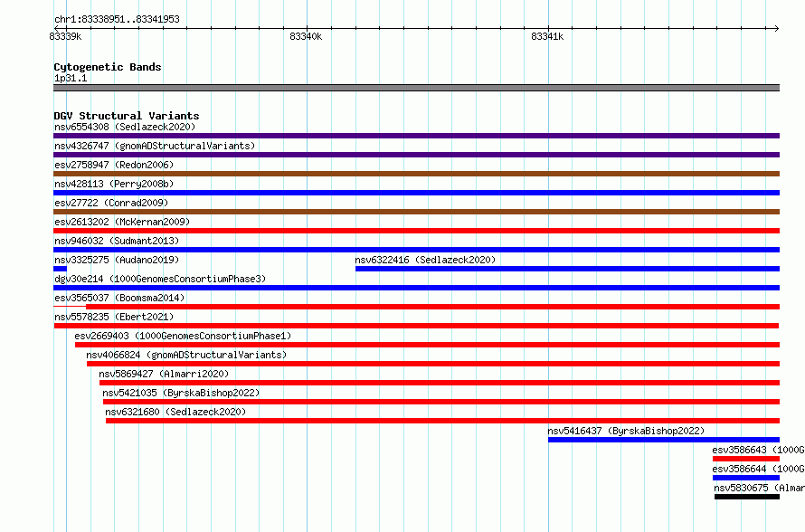Image resolution: width=805 pixels, height=532 pixels.
Task: Click the nsv5578235 (Ebert2021) red bar
Action: 416,326
